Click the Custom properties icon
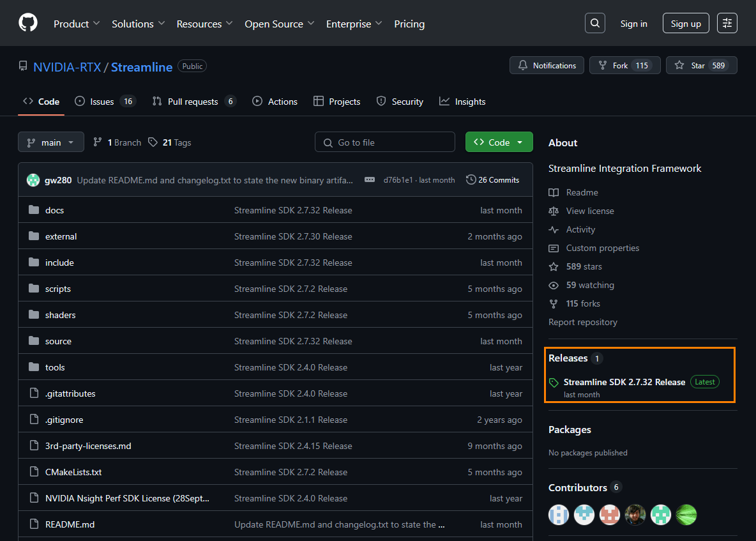This screenshot has height=541, width=756. 554,248
